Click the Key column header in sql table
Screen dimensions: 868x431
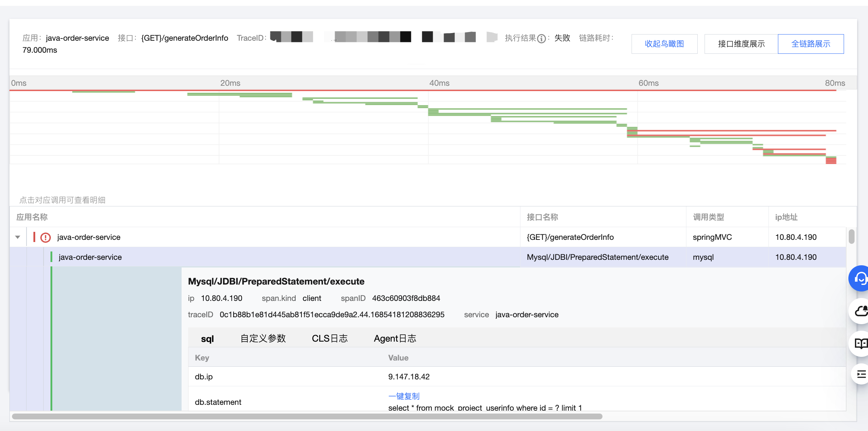coord(202,358)
